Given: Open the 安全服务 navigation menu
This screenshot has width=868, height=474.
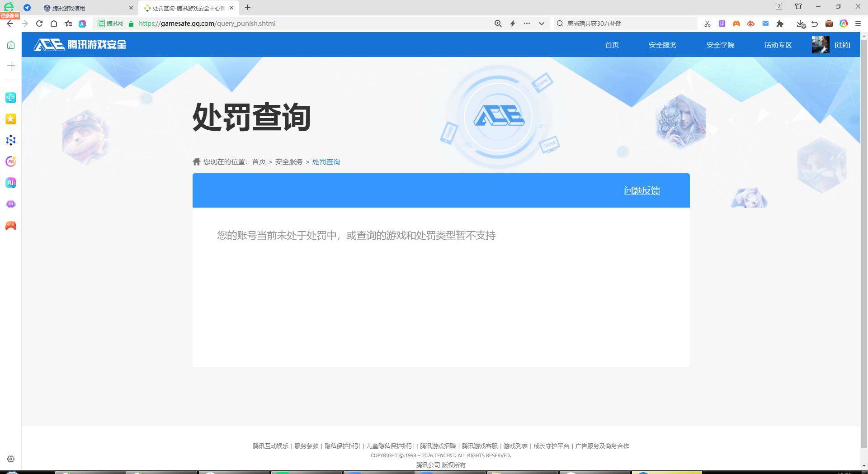Looking at the screenshot, I should click(x=662, y=45).
